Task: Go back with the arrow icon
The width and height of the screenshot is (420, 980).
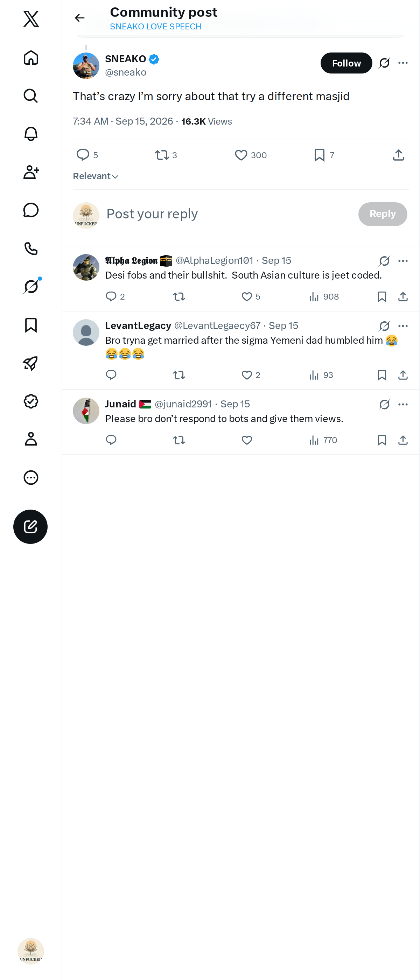Action: pos(79,18)
